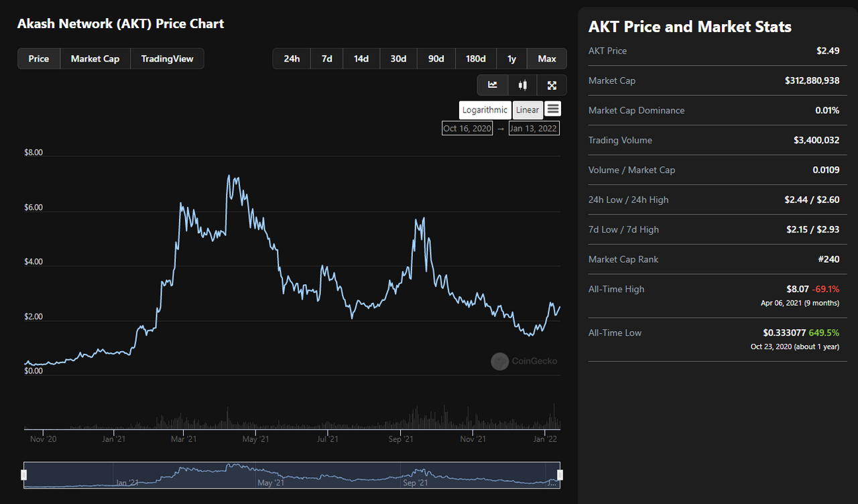Screen dimensions: 858x504
Task: Click 7d Low / 7d High value
Action: [x=812, y=229]
